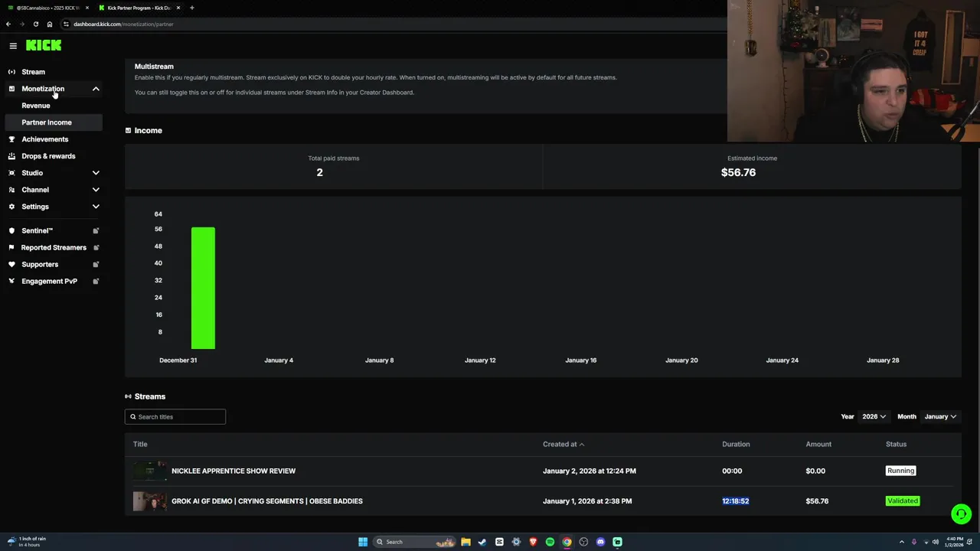Viewport: 980px width, 551px height.
Task: Open the Windows Start menu
Action: (x=363, y=542)
